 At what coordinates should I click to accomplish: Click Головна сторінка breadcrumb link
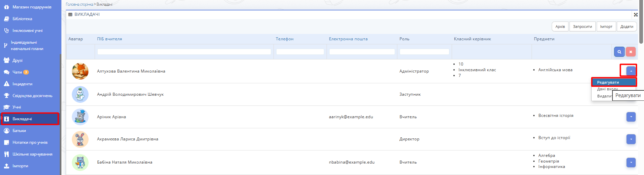79,4
